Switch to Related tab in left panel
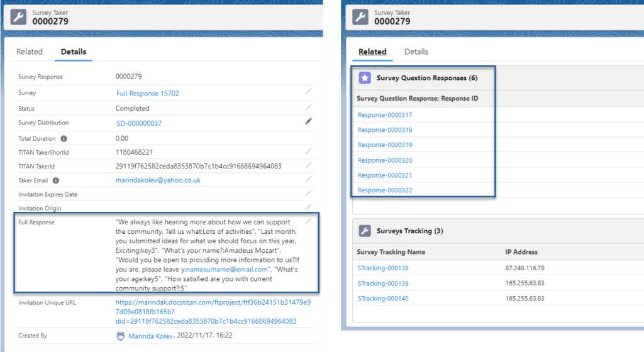 30,52
